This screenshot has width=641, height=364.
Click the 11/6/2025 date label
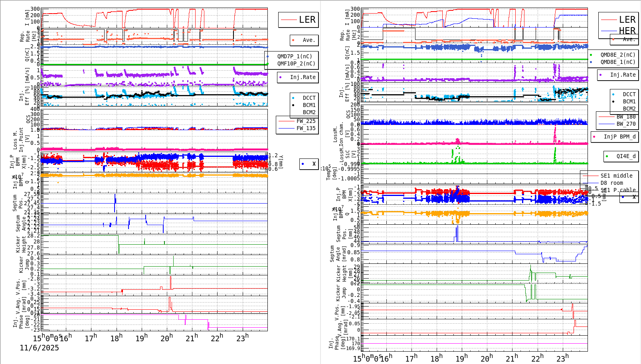39,348
